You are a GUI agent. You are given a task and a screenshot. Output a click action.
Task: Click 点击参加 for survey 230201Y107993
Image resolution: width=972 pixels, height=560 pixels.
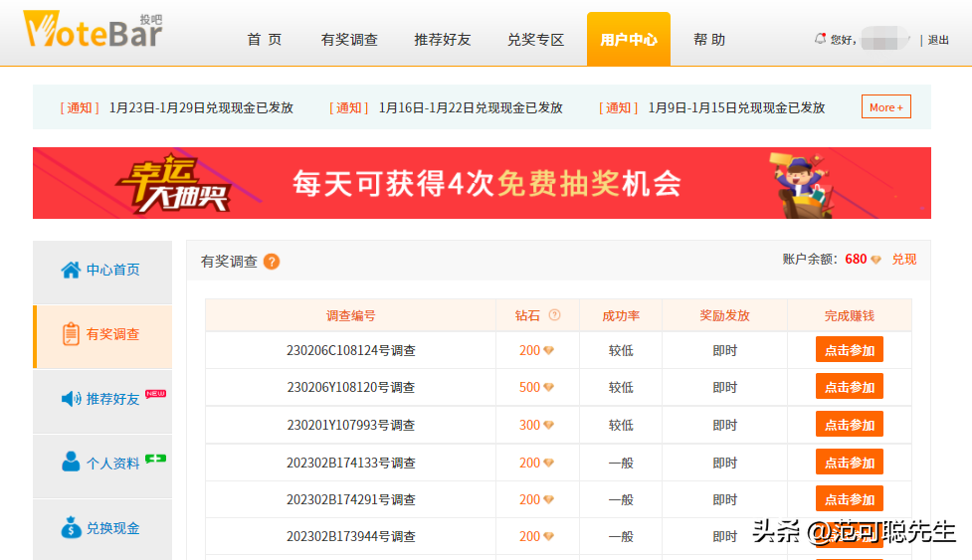pos(850,425)
